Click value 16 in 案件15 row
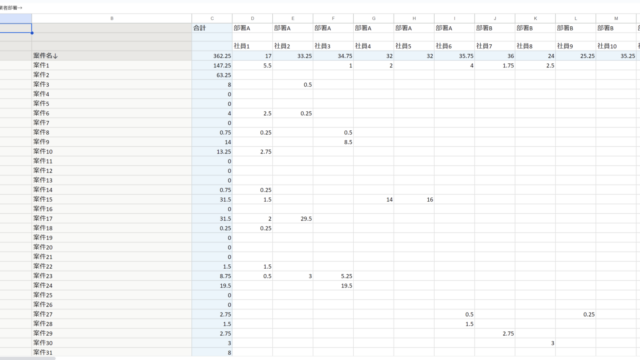This screenshot has height=360, width=640. click(x=414, y=200)
